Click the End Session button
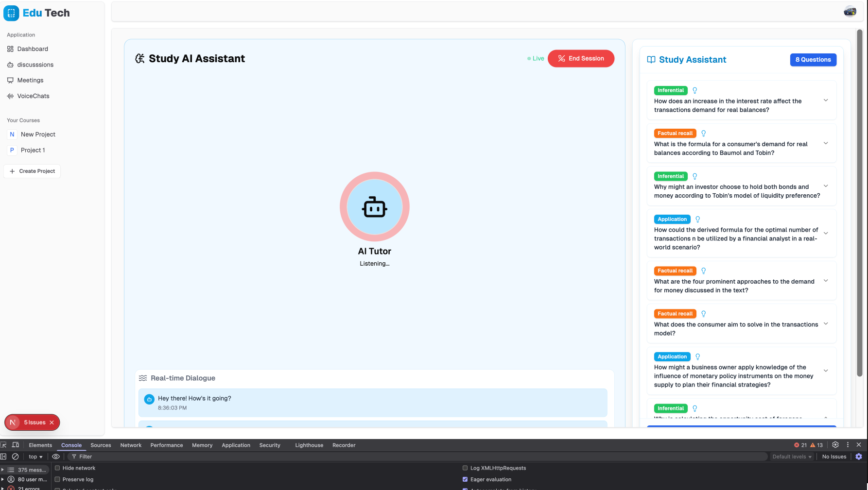Viewport: 868px width, 490px height. pos(581,58)
